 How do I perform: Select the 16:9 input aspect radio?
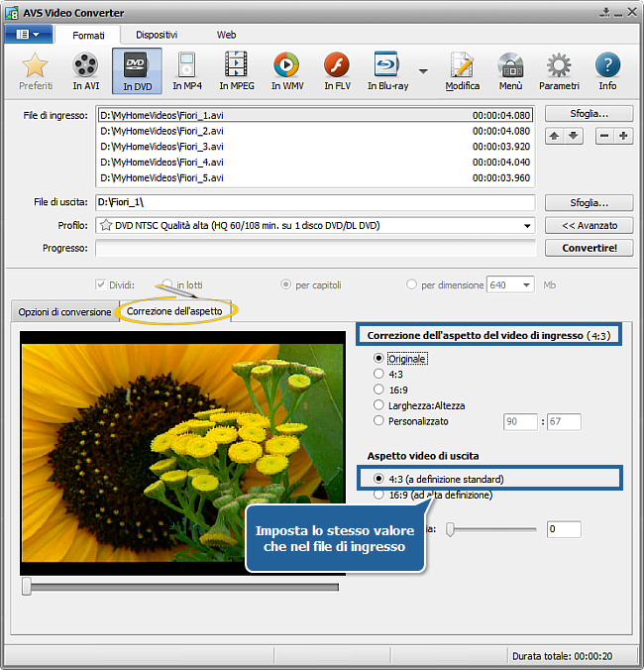[x=378, y=390]
